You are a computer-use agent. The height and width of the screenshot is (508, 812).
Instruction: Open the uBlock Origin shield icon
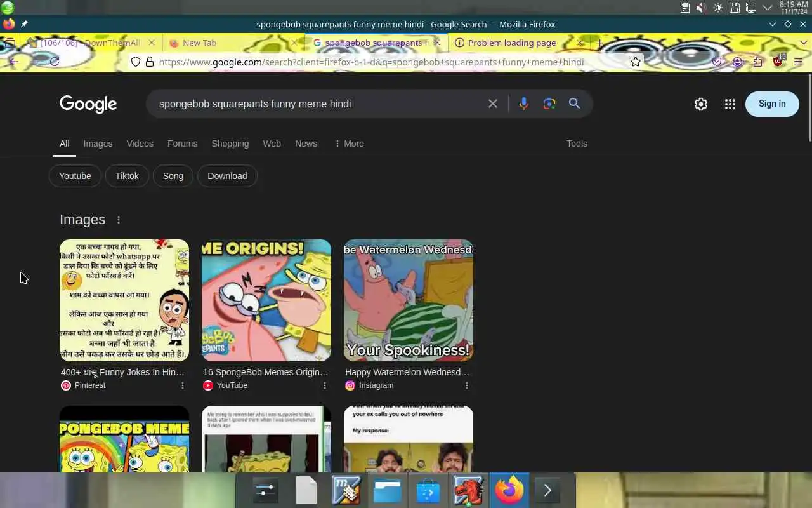point(778,62)
